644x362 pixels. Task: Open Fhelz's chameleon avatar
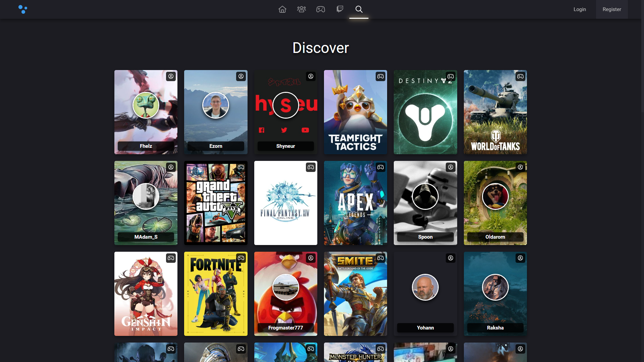click(x=146, y=105)
